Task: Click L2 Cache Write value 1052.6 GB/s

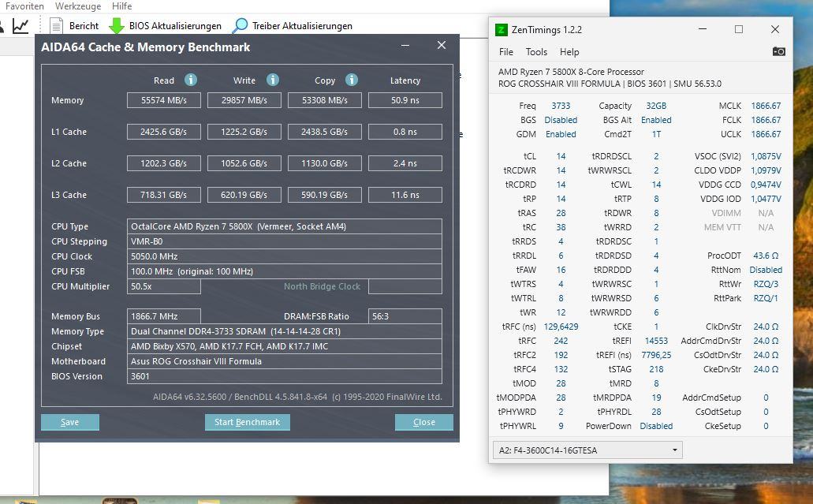Action: click(244, 163)
